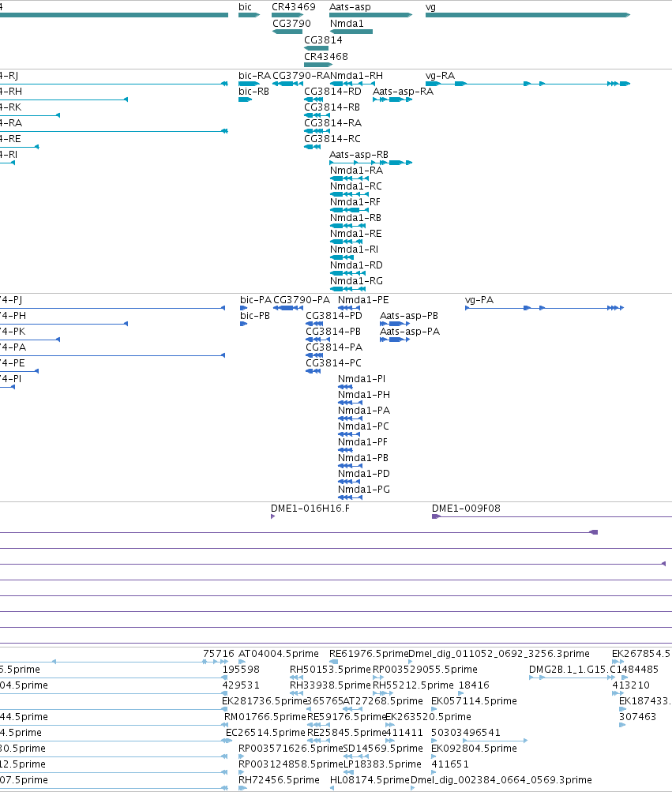Click the Aats-asp gene feature

370,15
